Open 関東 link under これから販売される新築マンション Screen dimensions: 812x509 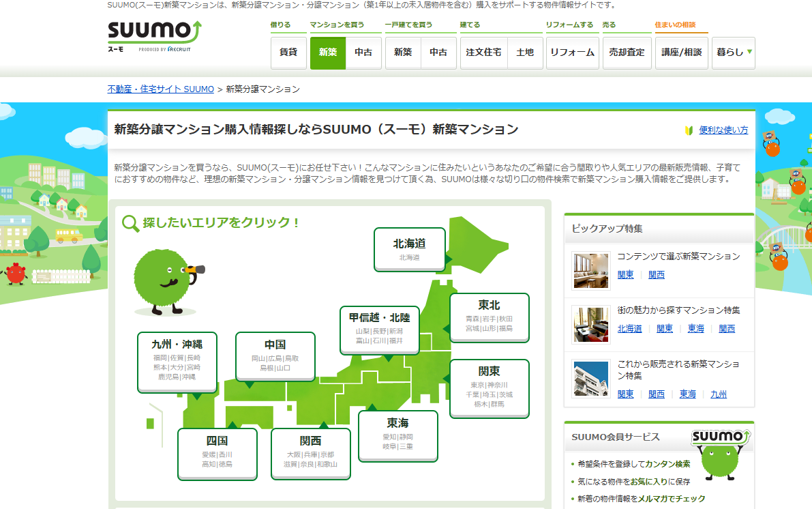(x=626, y=394)
